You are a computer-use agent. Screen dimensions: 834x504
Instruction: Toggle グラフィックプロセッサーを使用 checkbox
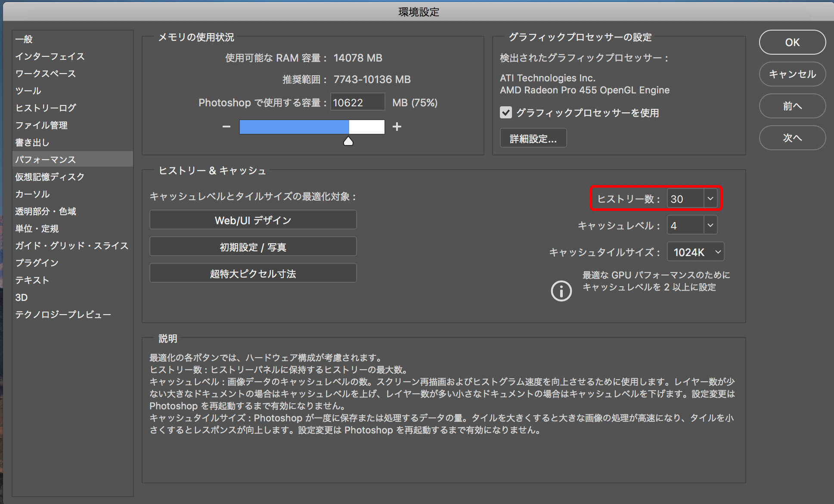(x=506, y=113)
